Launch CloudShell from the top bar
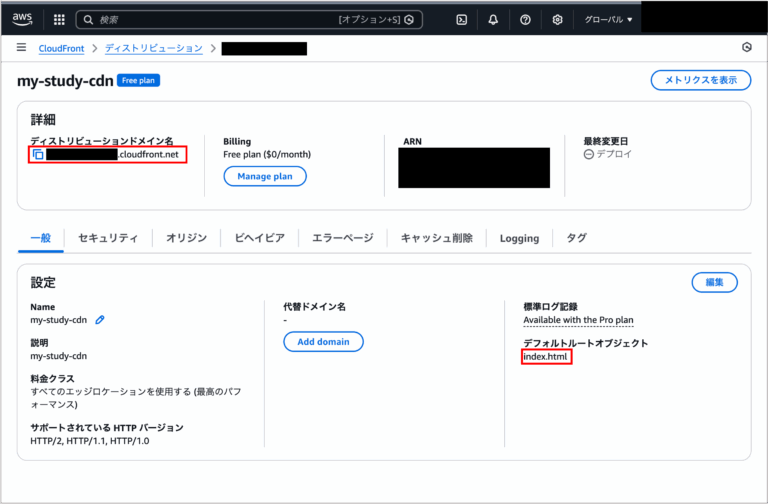 pyautogui.click(x=461, y=19)
